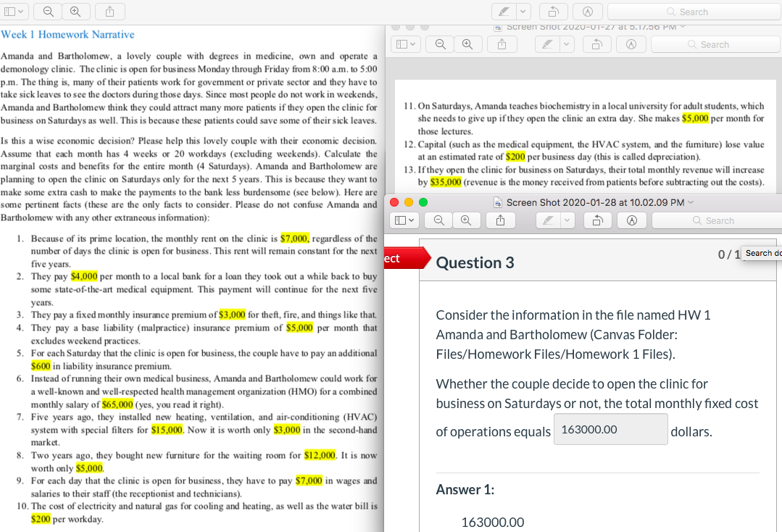The image size is (782, 532).
Task: Click the 163000.00 answer input box
Action: [611, 429]
